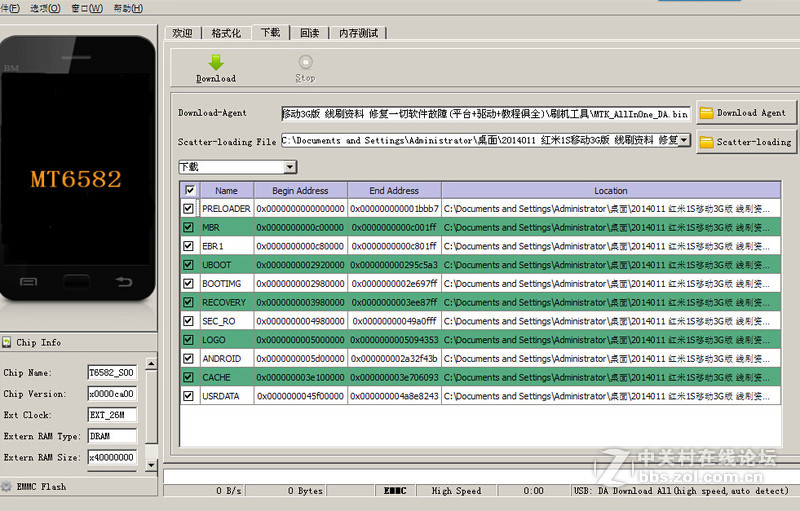
Task: Uncheck the UBOOT partition checkbox
Action: coord(188,265)
